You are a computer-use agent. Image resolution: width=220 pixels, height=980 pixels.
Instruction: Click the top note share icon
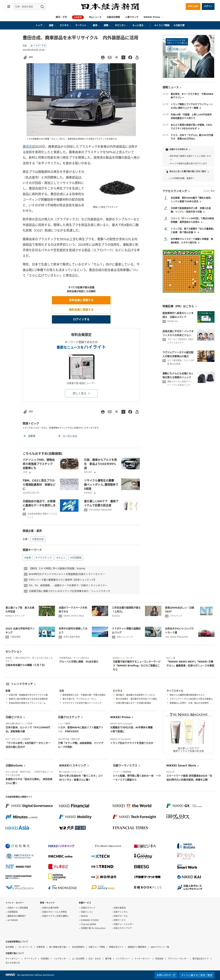[117, 57]
